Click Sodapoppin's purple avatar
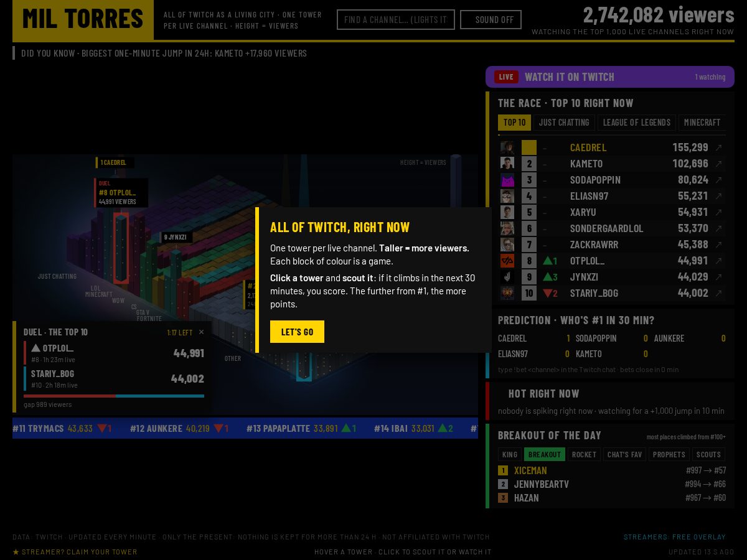Screen dimensions: 747x560 (507, 180)
